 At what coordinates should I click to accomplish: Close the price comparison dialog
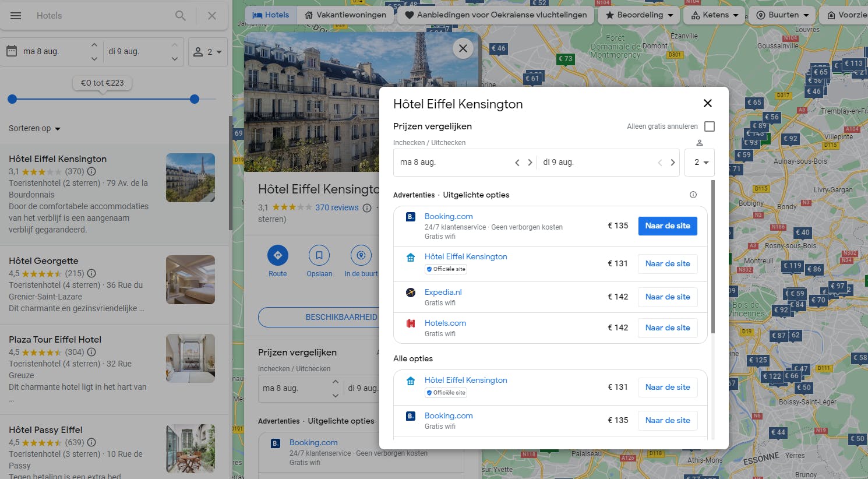[x=708, y=103]
